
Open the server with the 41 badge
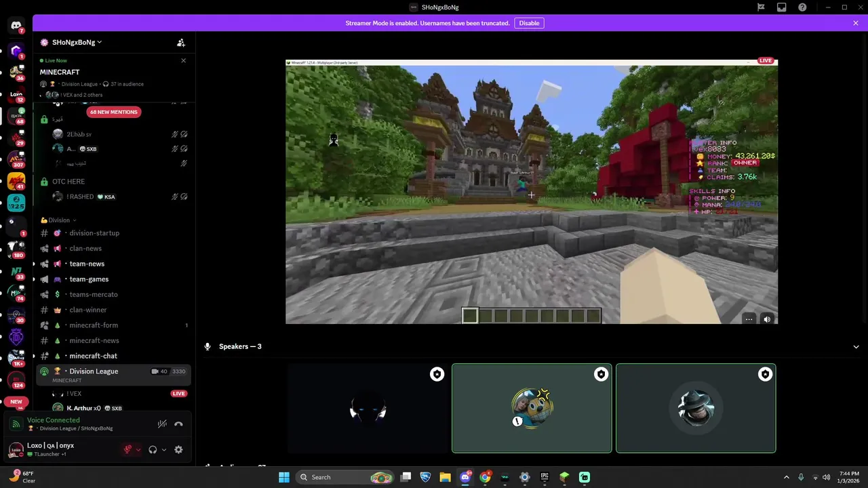16,181
